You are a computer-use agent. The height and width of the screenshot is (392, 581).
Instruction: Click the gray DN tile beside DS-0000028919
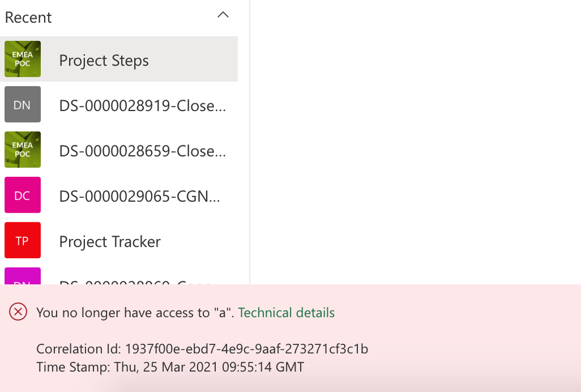[x=23, y=105]
